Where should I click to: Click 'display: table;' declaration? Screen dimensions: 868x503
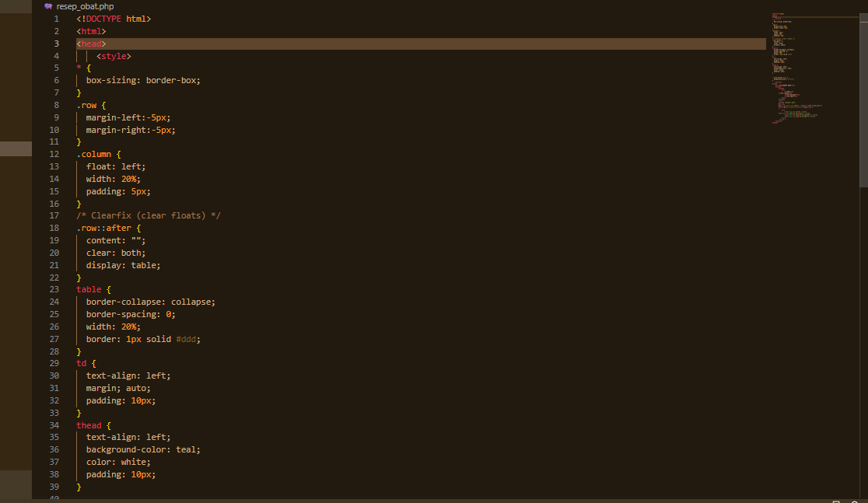click(124, 266)
